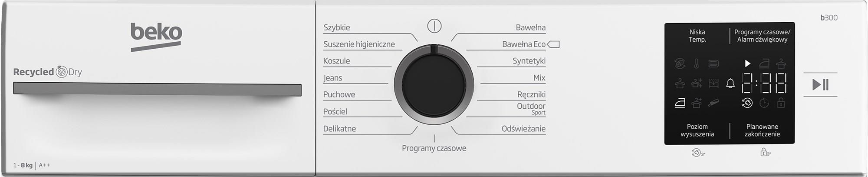The image size is (868, 177).
Task: Toggle Programy czasowe / Alarm dźwiękowy
Action: pos(762,36)
